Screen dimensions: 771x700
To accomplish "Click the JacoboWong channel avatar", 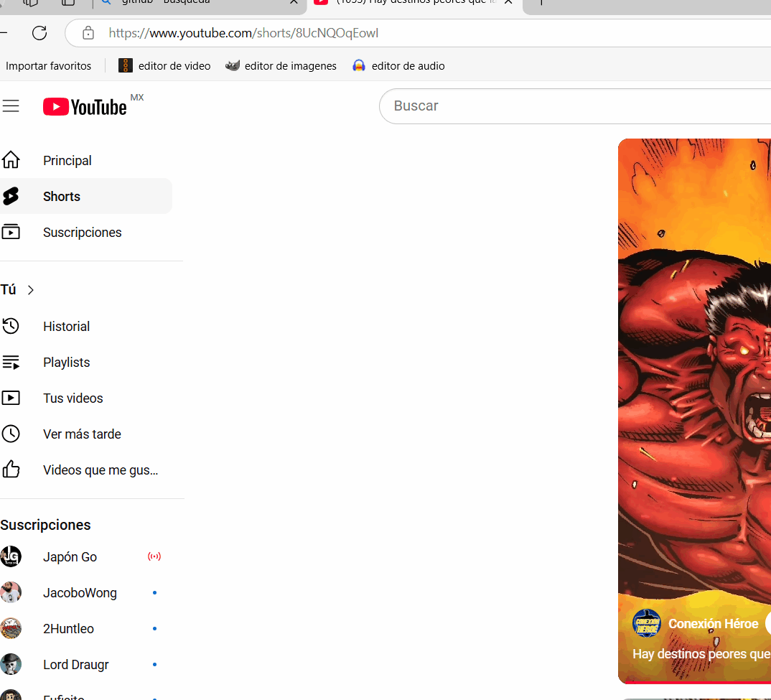I will (11, 592).
